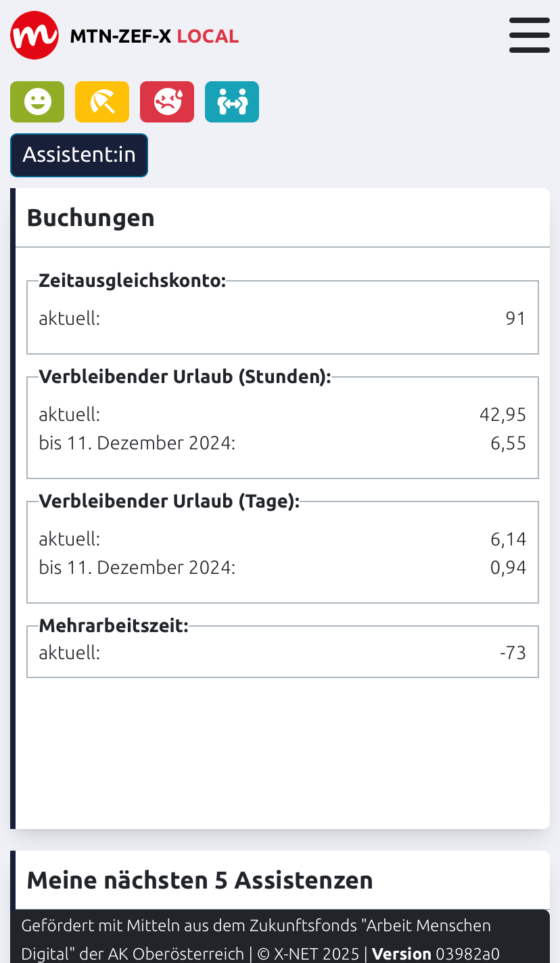This screenshot has width=560, height=963.
Task: Click the green smiley face icon
Action: pyautogui.click(x=37, y=102)
